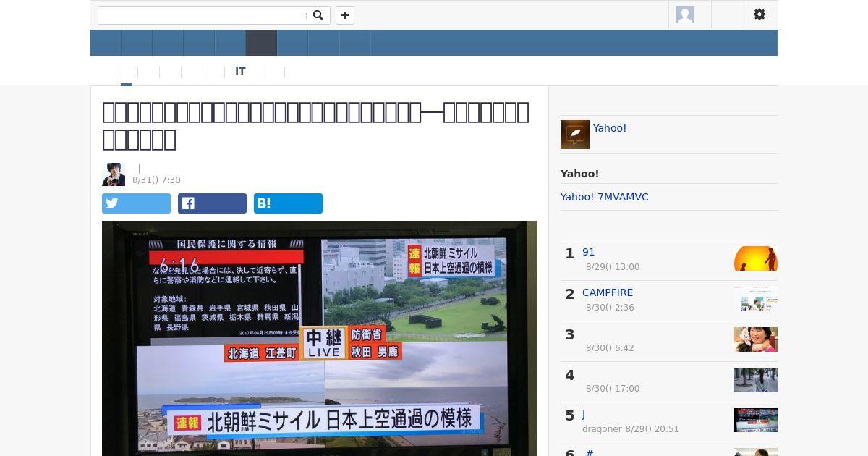868x456 pixels.
Task: Open the user avatar profile icon
Action: point(685,14)
